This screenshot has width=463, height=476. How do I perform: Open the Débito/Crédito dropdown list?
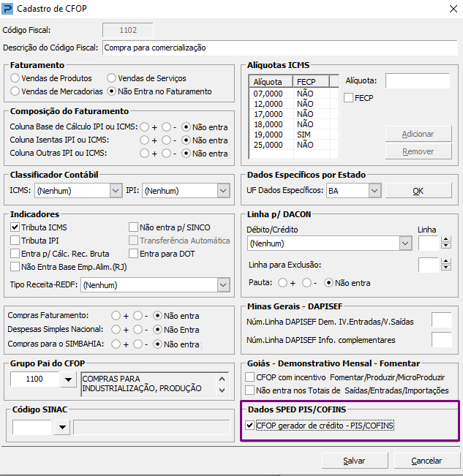[405, 243]
